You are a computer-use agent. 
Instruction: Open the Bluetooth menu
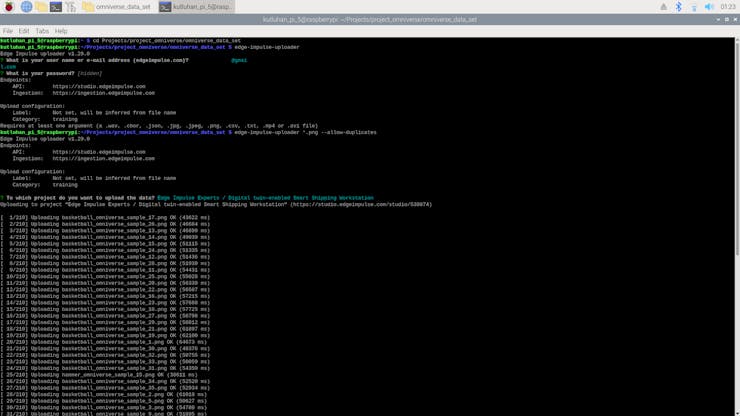pos(678,7)
